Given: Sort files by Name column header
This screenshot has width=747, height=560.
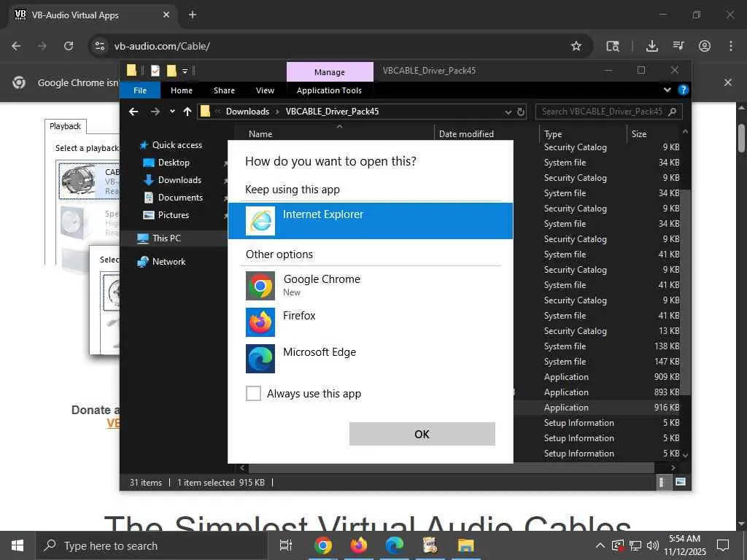Looking at the screenshot, I should pos(260,134).
